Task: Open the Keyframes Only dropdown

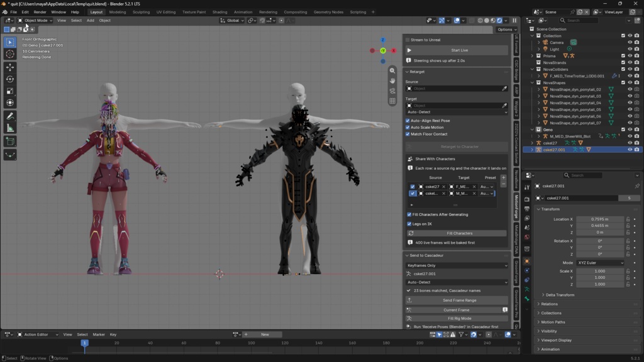Action: 457,266
